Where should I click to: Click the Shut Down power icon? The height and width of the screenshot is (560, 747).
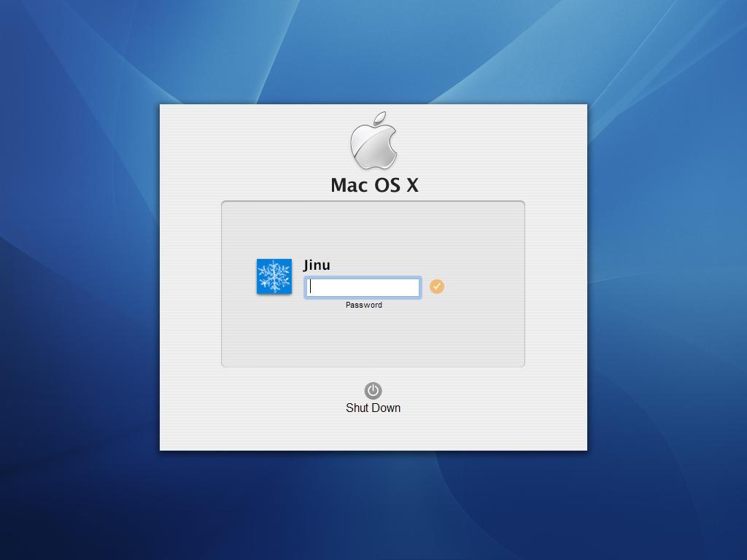[373, 391]
